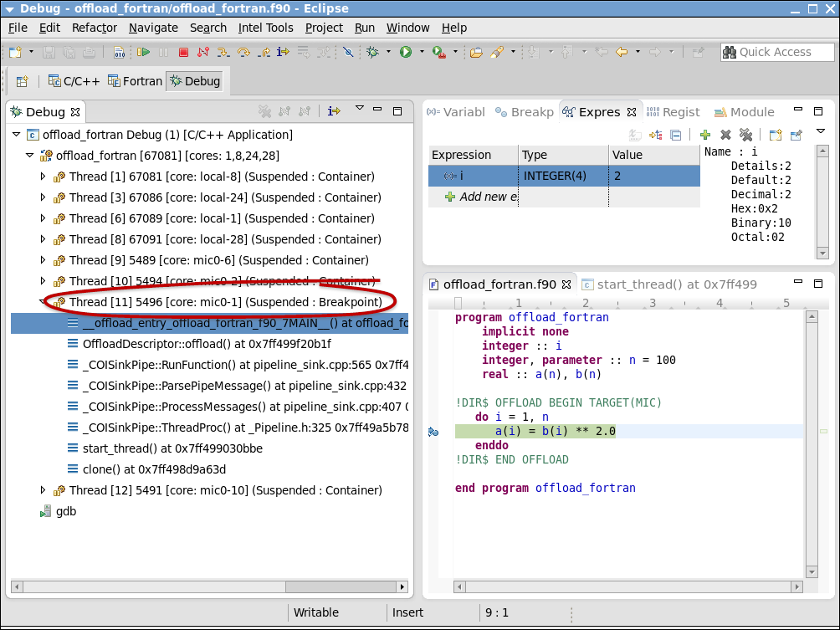Click the red Terminate button

tap(183, 52)
